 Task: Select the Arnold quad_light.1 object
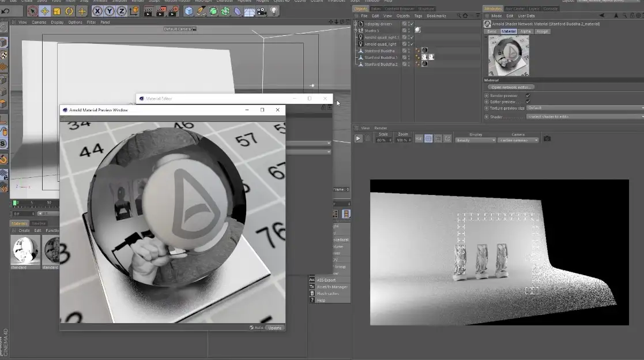(382, 37)
